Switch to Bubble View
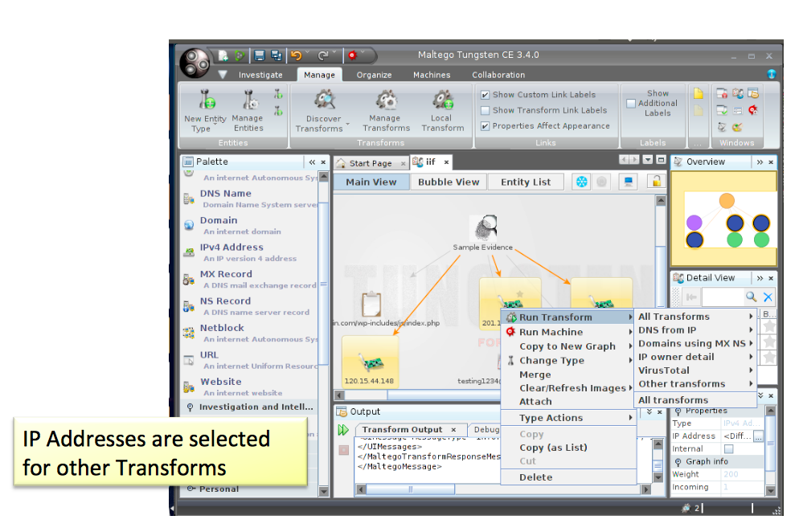795x532 pixels. click(x=449, y=182)
